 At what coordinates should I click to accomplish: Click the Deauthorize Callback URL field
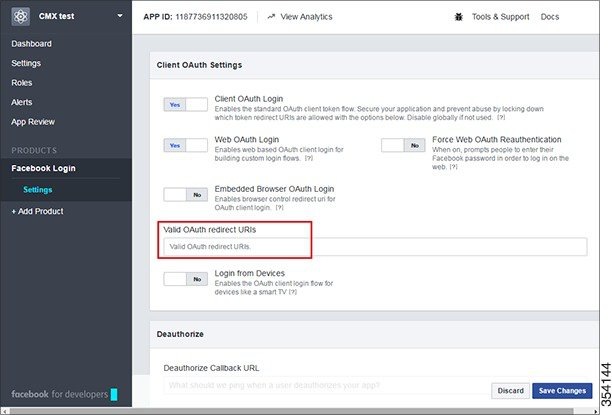pos(326,385)
